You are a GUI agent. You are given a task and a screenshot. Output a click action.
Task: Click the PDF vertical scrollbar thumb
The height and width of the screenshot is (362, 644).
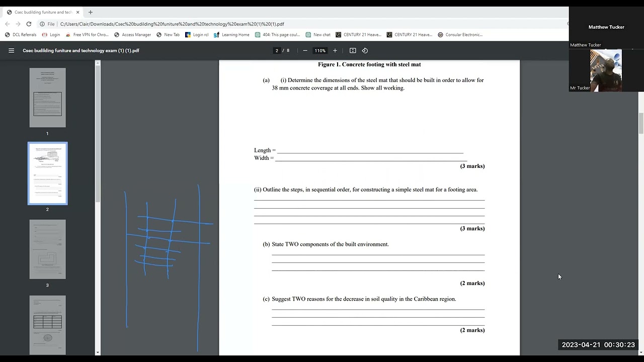641,124
